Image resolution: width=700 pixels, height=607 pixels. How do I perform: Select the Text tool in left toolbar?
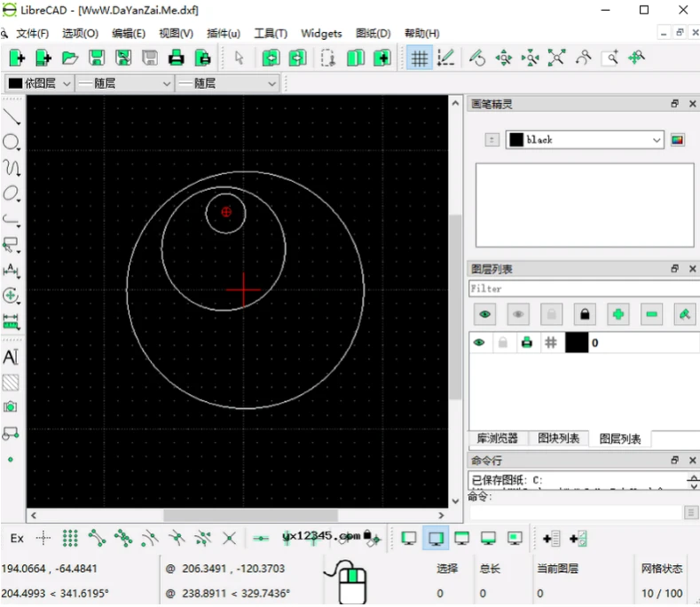[11, 357]
